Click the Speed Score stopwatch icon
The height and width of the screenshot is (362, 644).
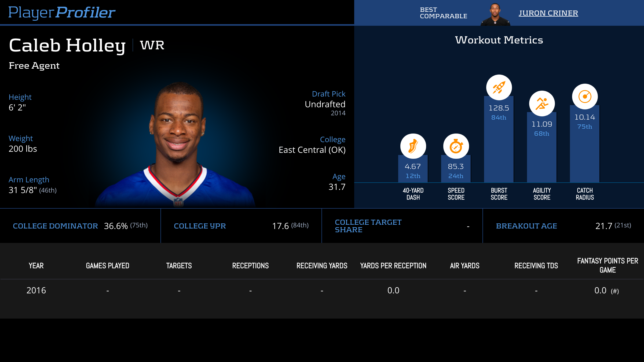[x=456, y=146]
